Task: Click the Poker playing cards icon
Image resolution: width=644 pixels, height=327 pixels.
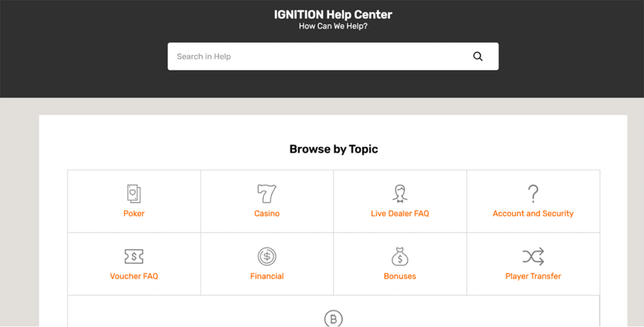Action: pyautogui.click(x=134, y=194)
